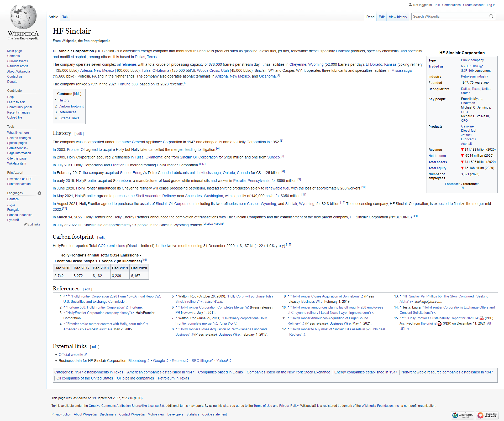Click Download as PDF in sidebar
This screenshot has width=504, height=421.
[20, 179]
